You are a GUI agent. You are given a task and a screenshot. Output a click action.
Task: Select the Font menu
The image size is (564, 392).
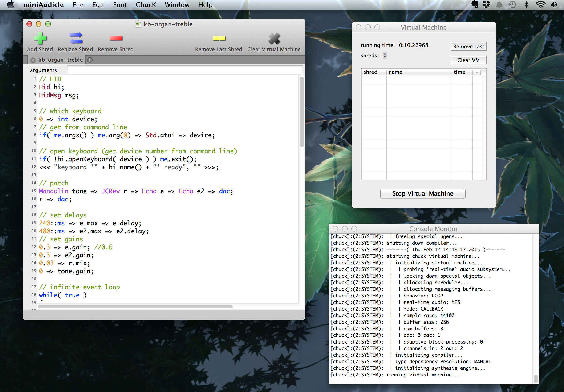[x=121, y=5]
